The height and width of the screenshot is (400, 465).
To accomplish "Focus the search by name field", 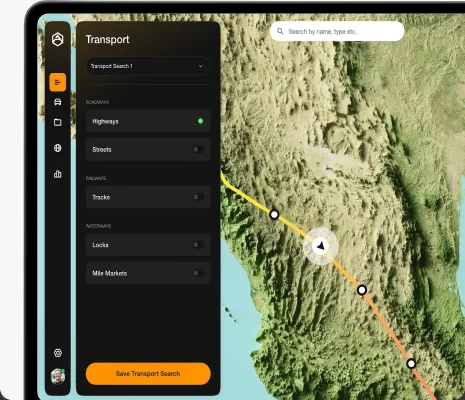I will click(x=337, y=31).
